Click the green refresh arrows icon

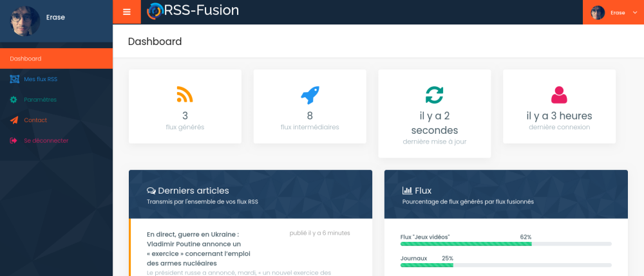point(435,95)
